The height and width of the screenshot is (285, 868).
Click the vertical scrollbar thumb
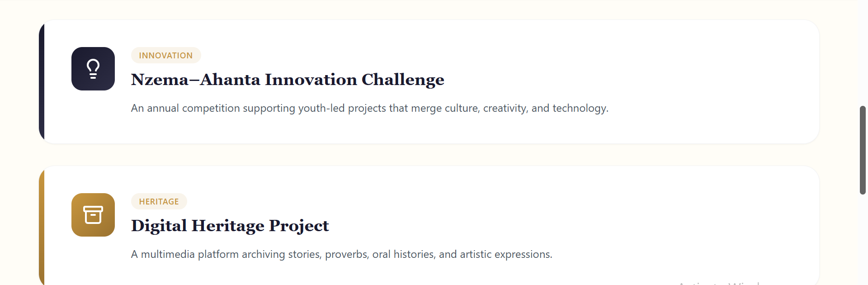coord(863,150)
